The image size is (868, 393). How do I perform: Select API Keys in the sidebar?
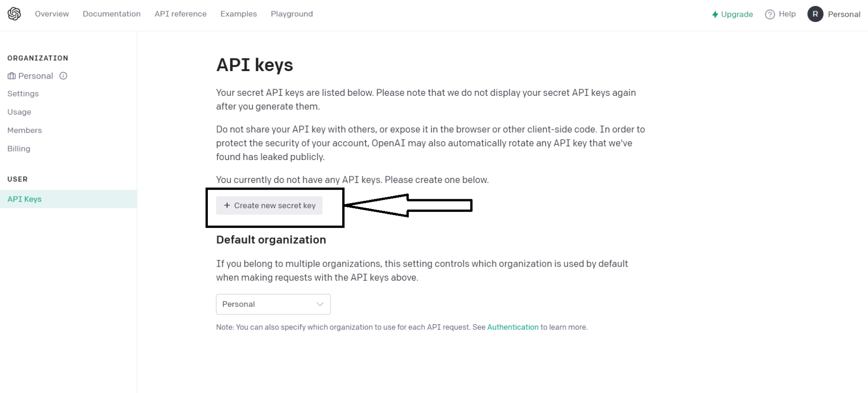pos(24,199)
